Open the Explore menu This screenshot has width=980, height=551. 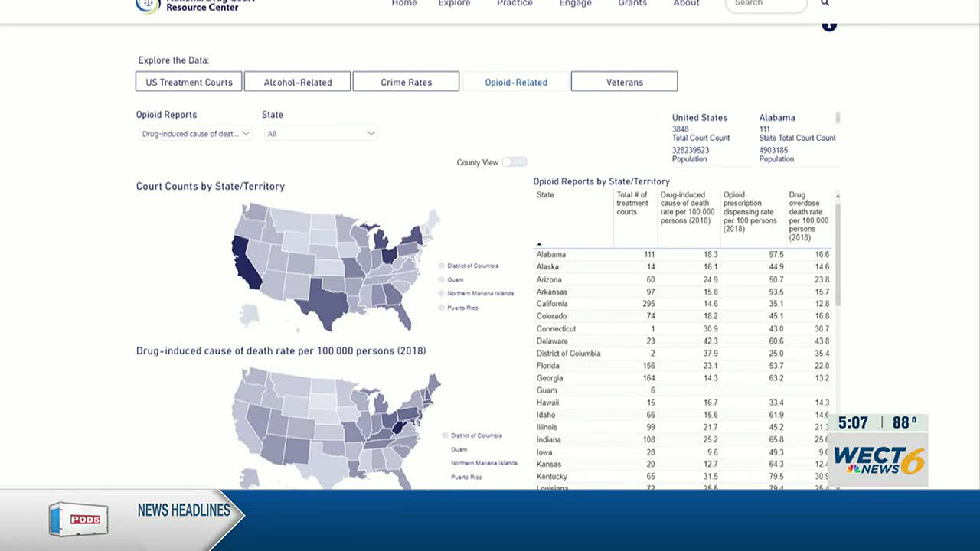coord(454,4)
